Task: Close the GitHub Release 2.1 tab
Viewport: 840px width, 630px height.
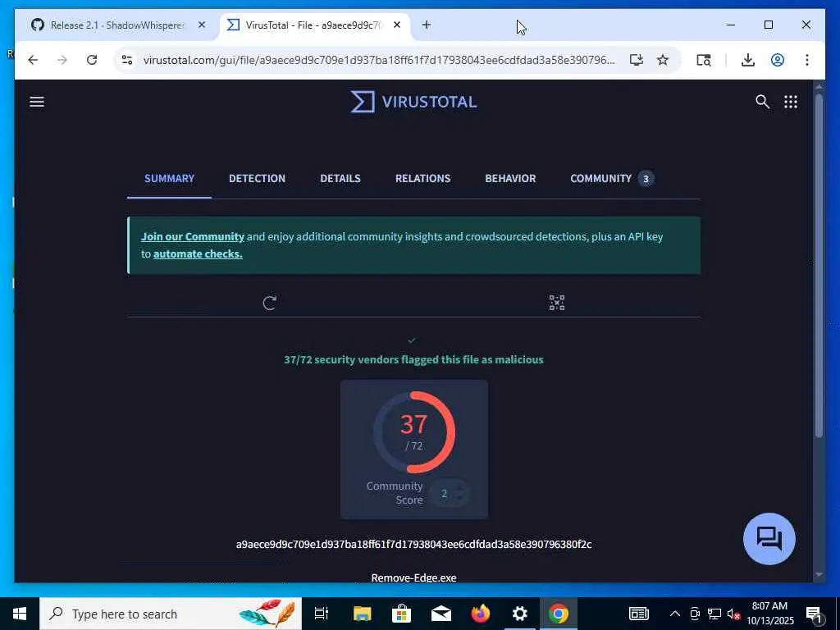Action: pos(202,25)
